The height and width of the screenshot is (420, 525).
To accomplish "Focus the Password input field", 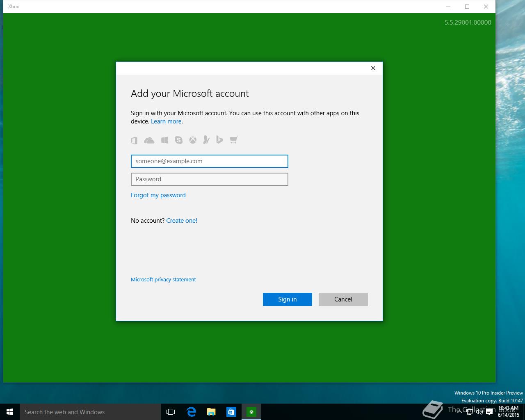I will 210,179.
